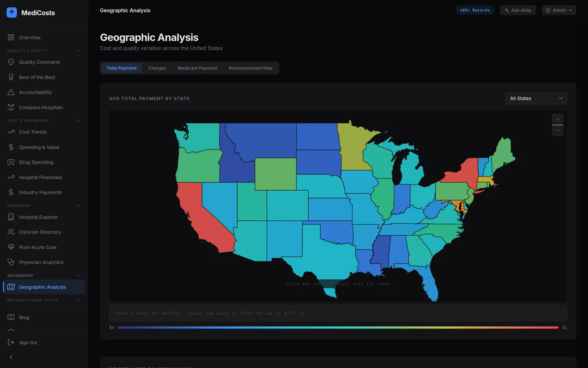Viewport: 588px width, 368px height.
Task: Click Montana on the map
Action: tap(263, 139)
